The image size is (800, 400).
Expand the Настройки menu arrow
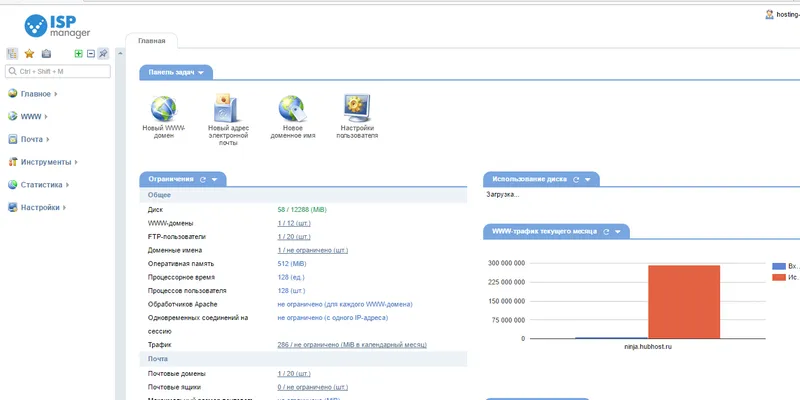click(x=64, y=208)
